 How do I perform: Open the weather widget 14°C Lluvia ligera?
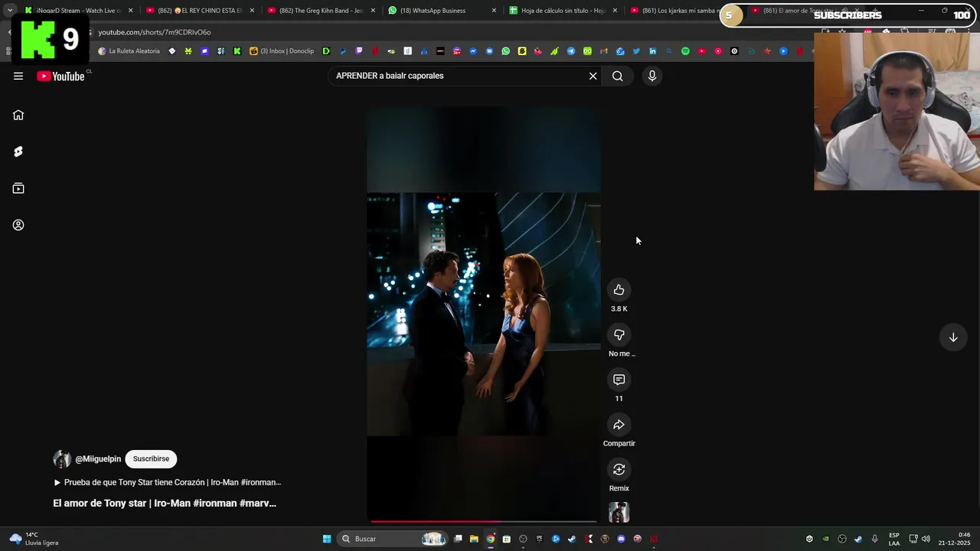tap(32, 539)
